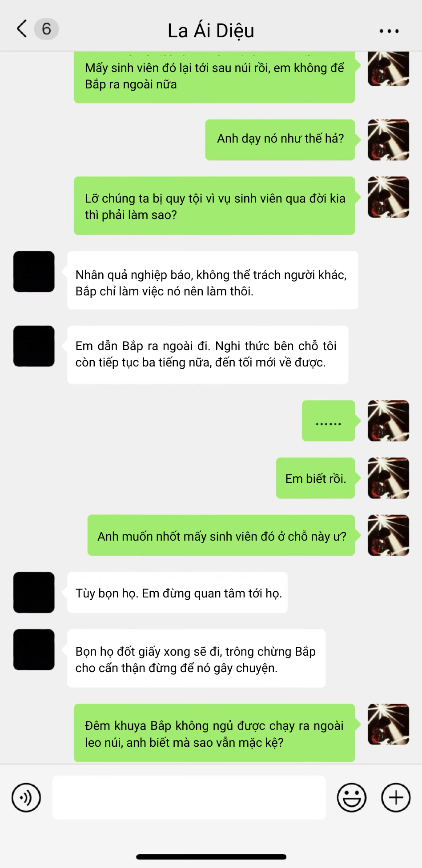This screenshot has width=422, height=868.
Task: Select message 'Đêm khuya Bắp không ngủ được'
Action: tap(214, 733)
